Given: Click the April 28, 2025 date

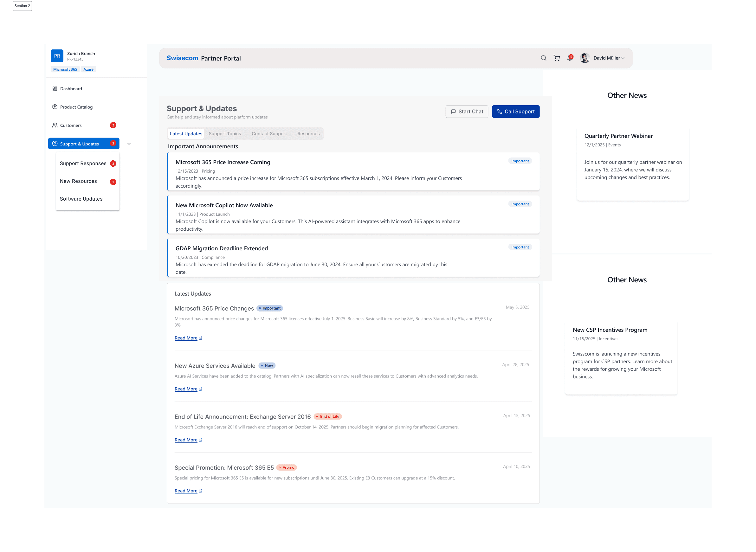Looking at the screenshot, I should click(x=515, y=364).
